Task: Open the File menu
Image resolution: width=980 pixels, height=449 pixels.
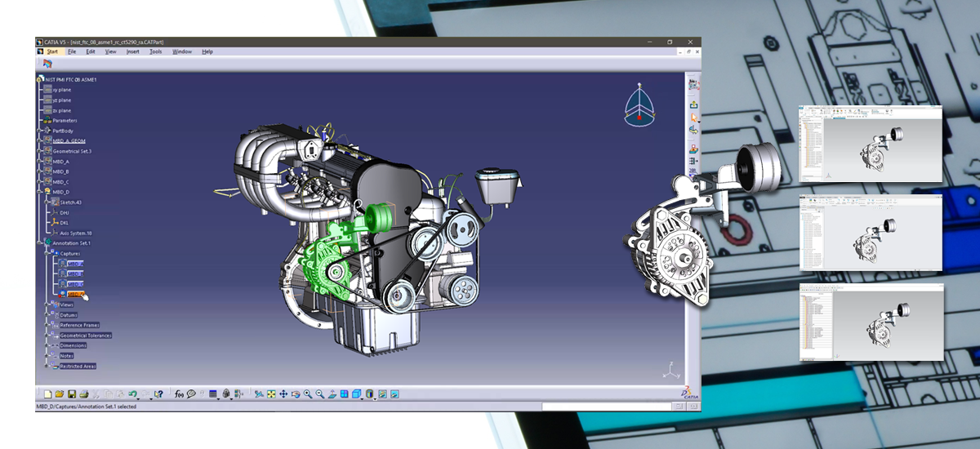Action: (x=72, y=51)
